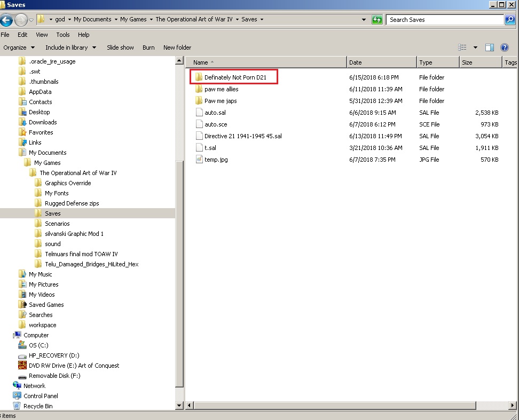Screen dimensions: 519x420
Task: Select Saved Games in navigation tree
Action: pyautogui.click(x=41, y=305)
